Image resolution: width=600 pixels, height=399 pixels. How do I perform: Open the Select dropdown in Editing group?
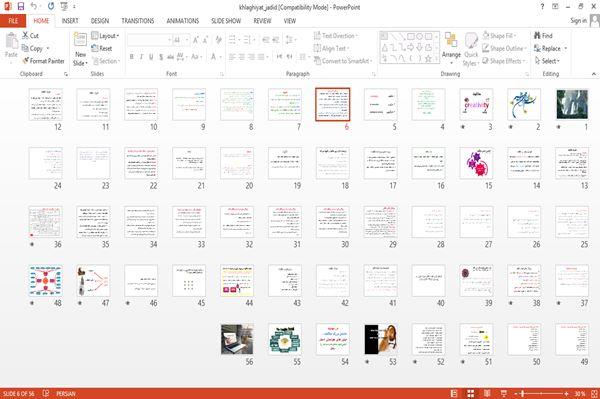click(547, 61)
